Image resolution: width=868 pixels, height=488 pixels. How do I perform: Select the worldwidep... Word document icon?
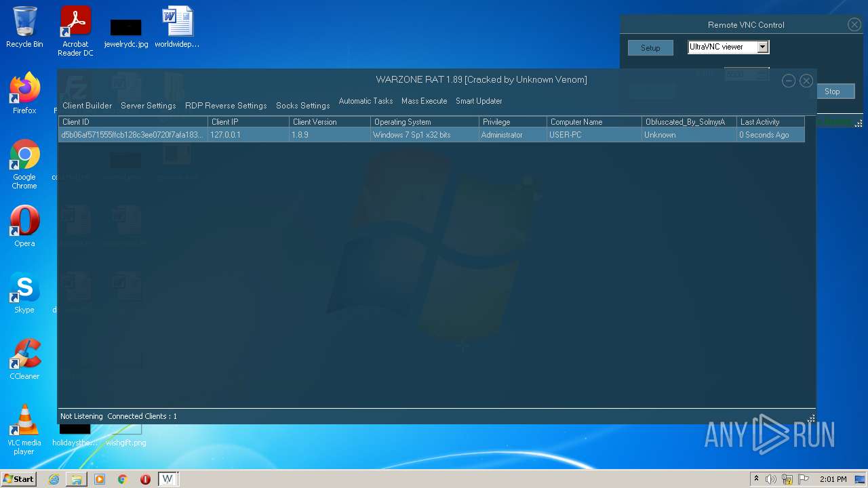pos(177,27)
